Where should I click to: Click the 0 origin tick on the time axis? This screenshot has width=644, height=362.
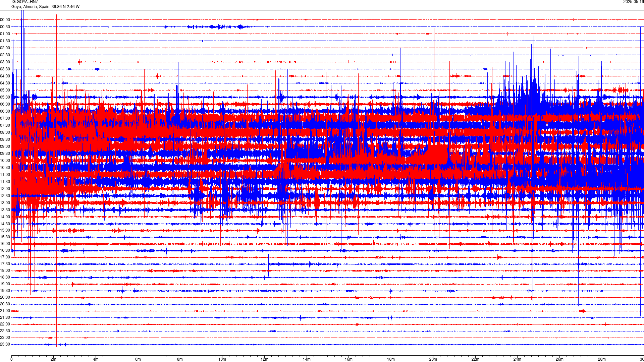tap(11, 359)
